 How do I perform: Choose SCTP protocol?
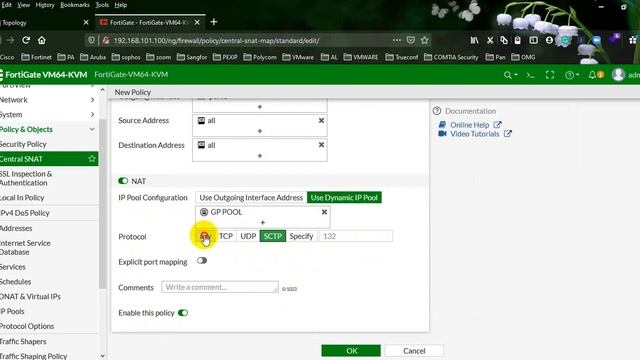click(x=273, y=236)
